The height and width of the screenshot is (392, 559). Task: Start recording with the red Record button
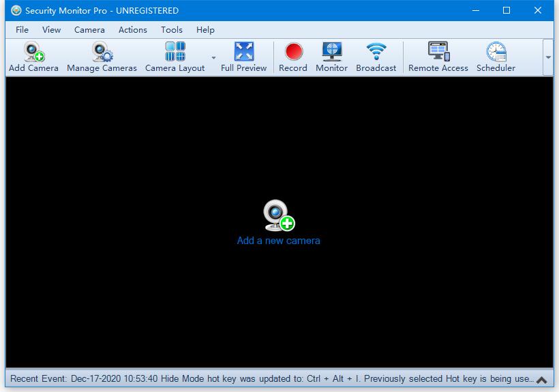pos(293,57)
